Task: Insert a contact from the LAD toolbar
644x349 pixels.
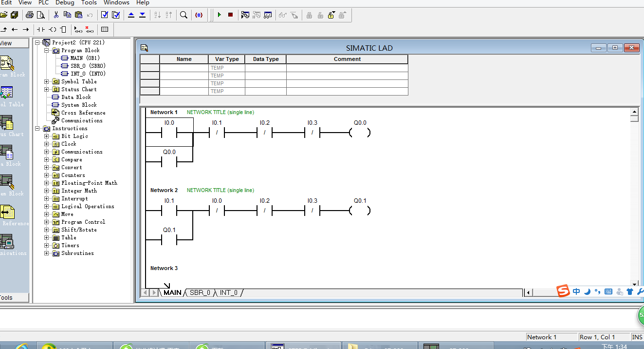Action: [41, 29]
